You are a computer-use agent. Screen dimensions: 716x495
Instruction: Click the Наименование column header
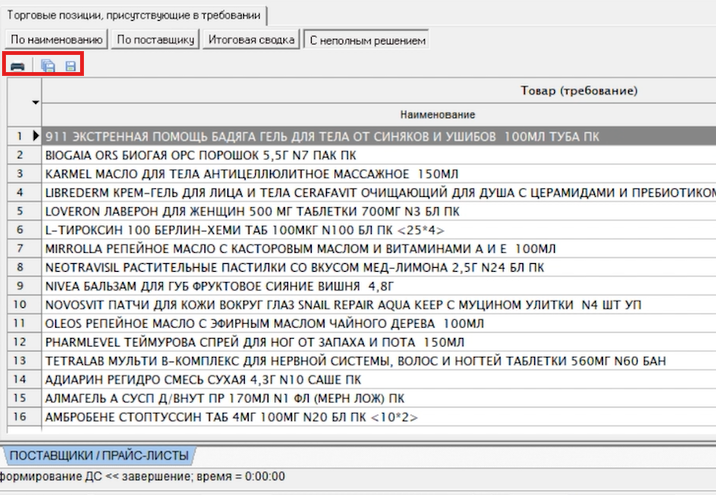[379, 115]
